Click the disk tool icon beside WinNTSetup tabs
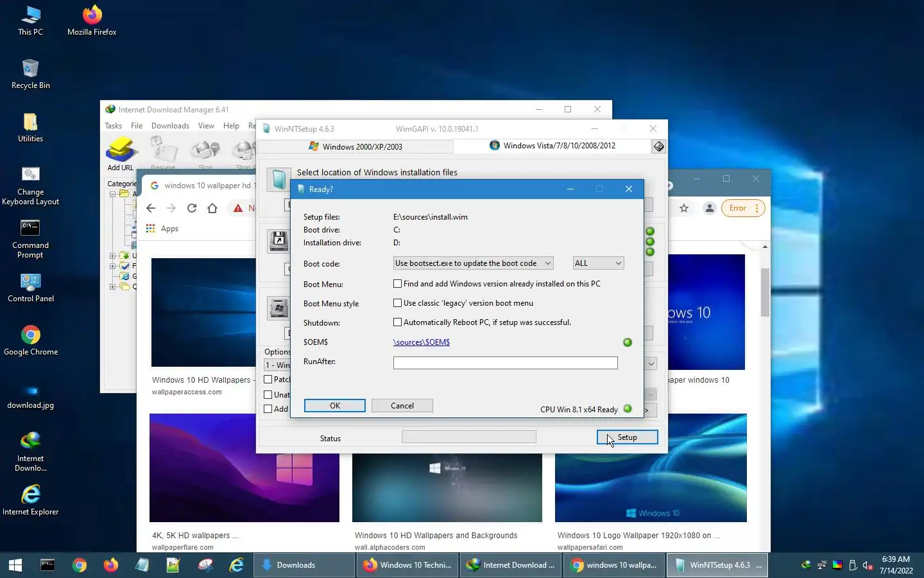The width and height of the screenshot is (924, 578). coord(659,146)
